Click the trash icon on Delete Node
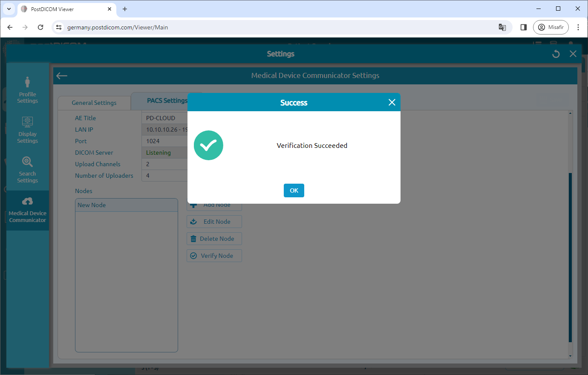The image size is (588, 375). [194, 239]
